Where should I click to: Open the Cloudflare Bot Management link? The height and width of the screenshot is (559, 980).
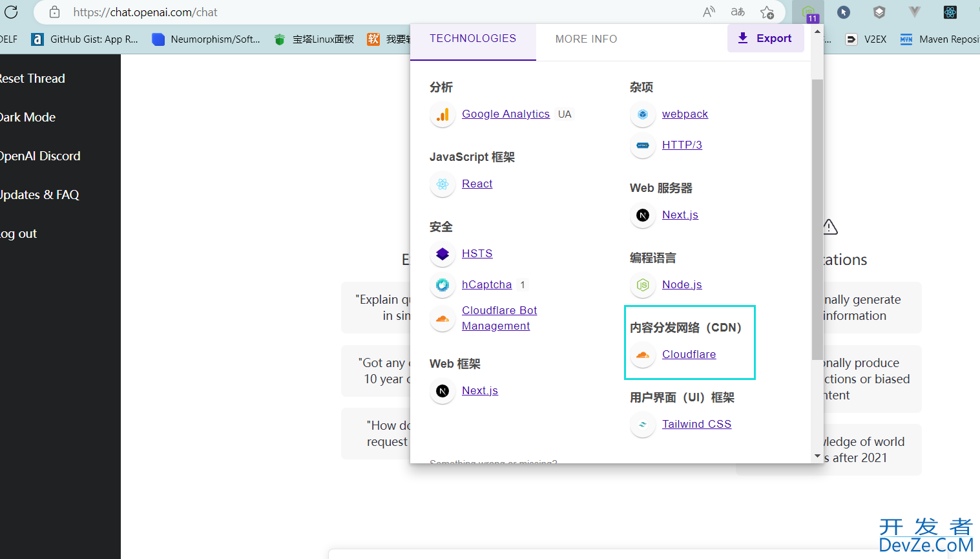(499, 318)
